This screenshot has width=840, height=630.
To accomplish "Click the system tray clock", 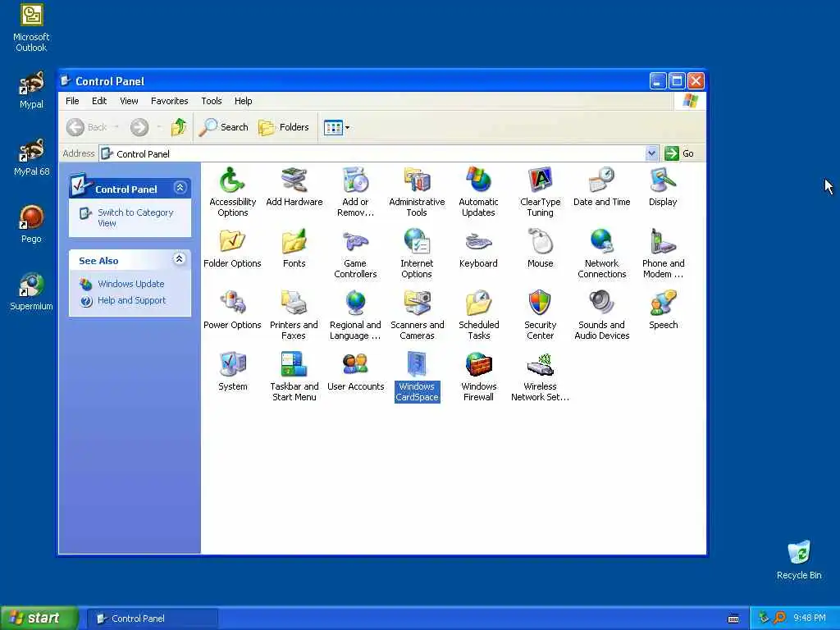I will (810, 618).
